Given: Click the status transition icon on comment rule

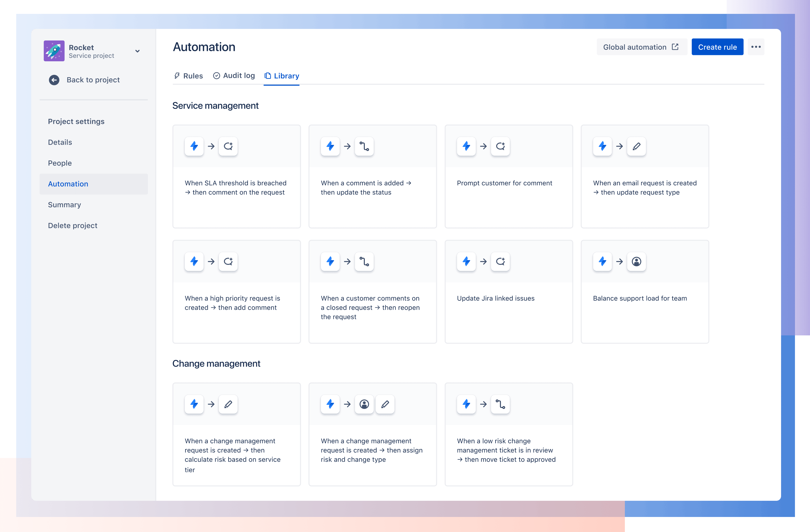Looking at the screenshot, I should [x=363, y=146].
